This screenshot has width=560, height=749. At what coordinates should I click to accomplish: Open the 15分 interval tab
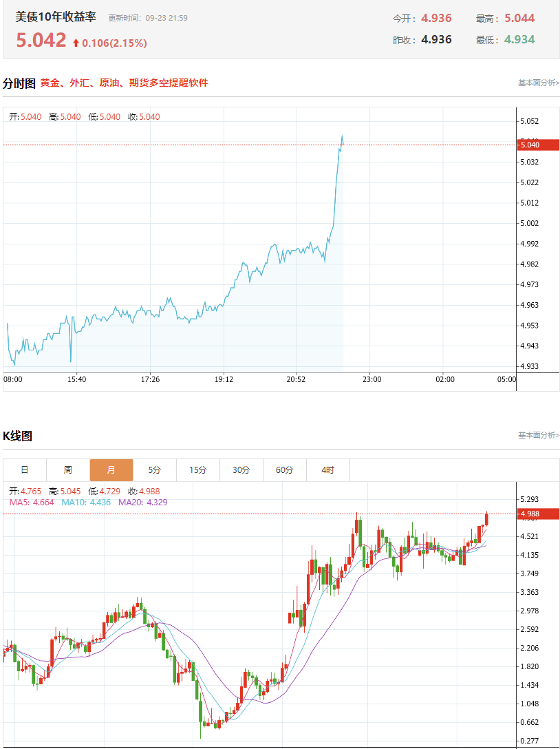click(x=198, y=470)
